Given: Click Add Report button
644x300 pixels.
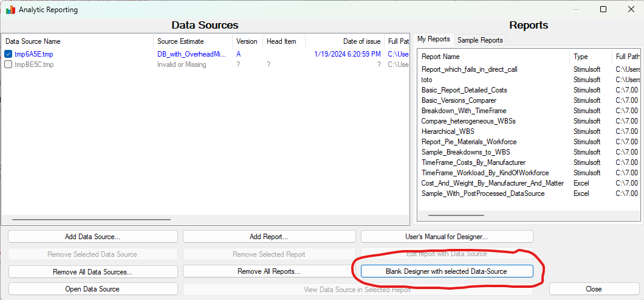Looking at the screenshot, I should pyautogui.click(x=269, y=237).
